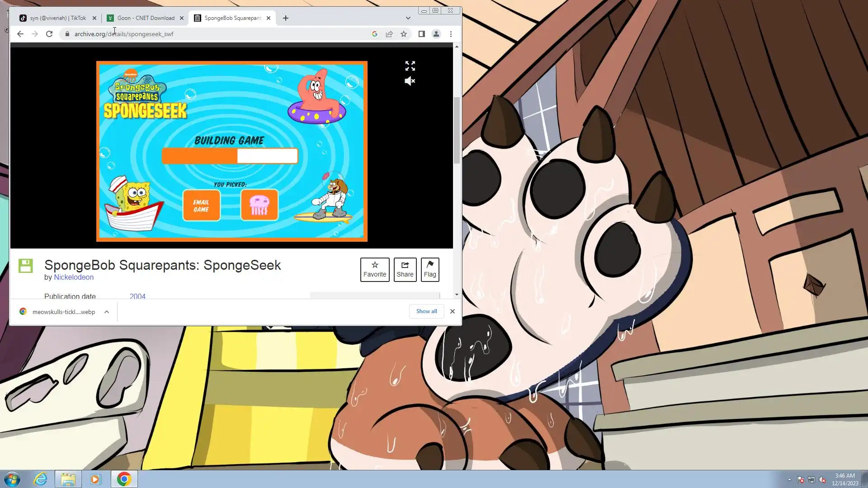Image resolution: width=868 pixels, height=488 pixels.
Task: Open the Nickelodeon creator link
Action: click(x=74, y=277)
